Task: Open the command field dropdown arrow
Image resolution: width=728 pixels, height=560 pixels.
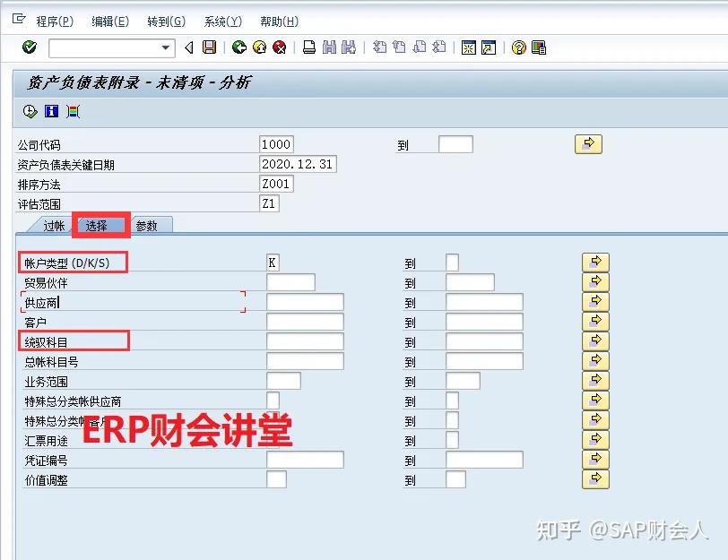Action: [166, 47]
